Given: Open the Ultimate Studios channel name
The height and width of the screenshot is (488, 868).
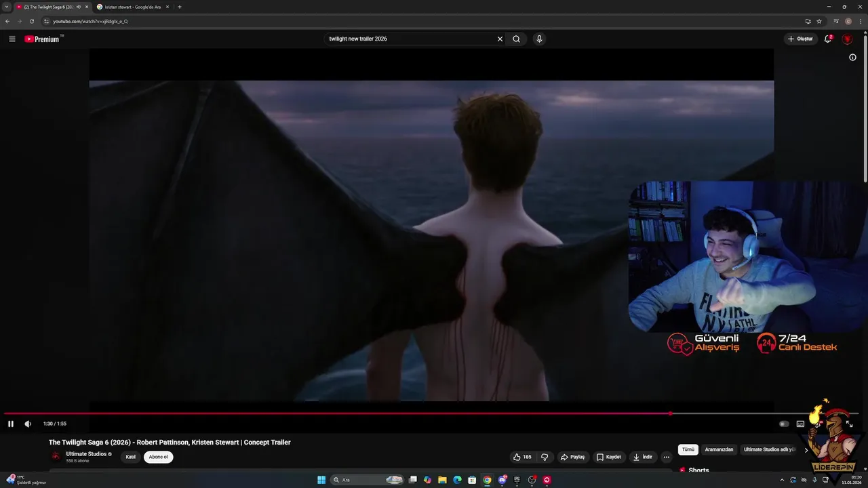Looking at the screenshot, I should [x=86, y=454].
